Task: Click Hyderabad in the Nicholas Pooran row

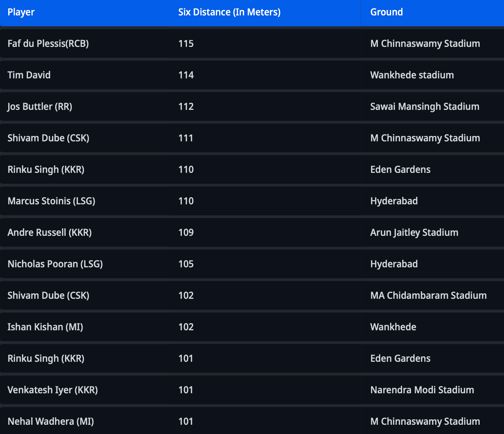Action: tap(394, 264)
